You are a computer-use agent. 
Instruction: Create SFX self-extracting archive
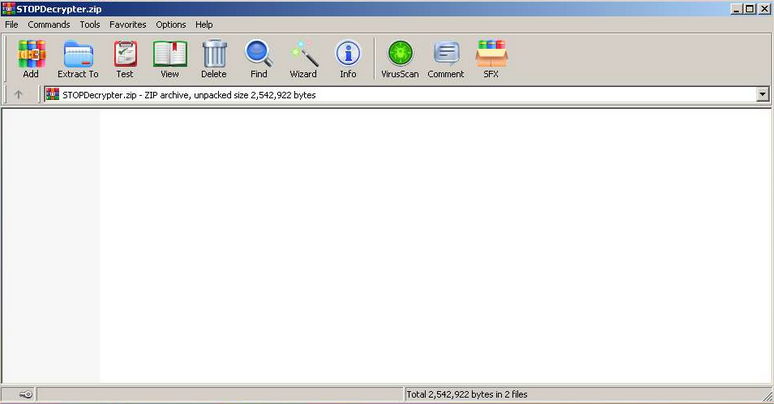(491, 59)
